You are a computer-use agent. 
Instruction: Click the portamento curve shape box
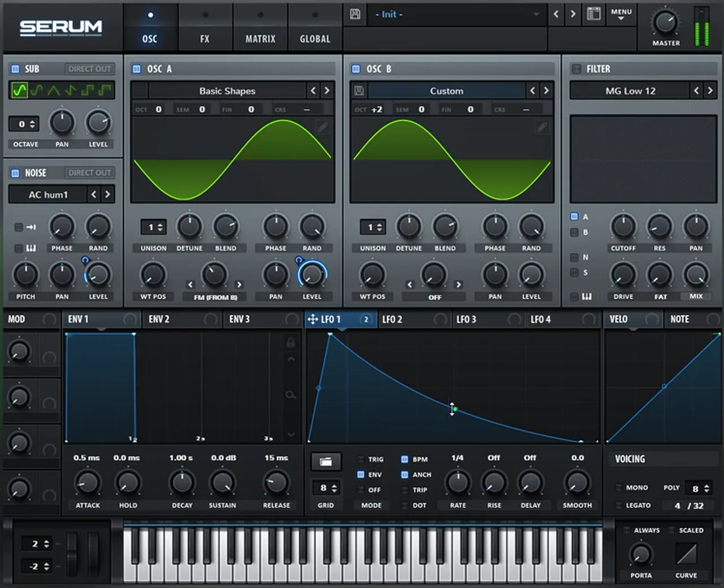point(686,554)
